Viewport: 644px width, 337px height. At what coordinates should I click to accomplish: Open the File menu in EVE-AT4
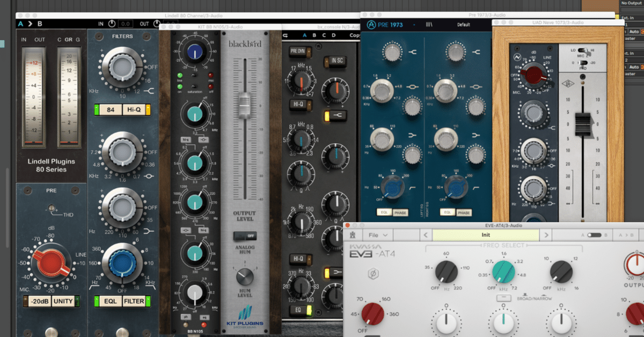tap(378, 235)
